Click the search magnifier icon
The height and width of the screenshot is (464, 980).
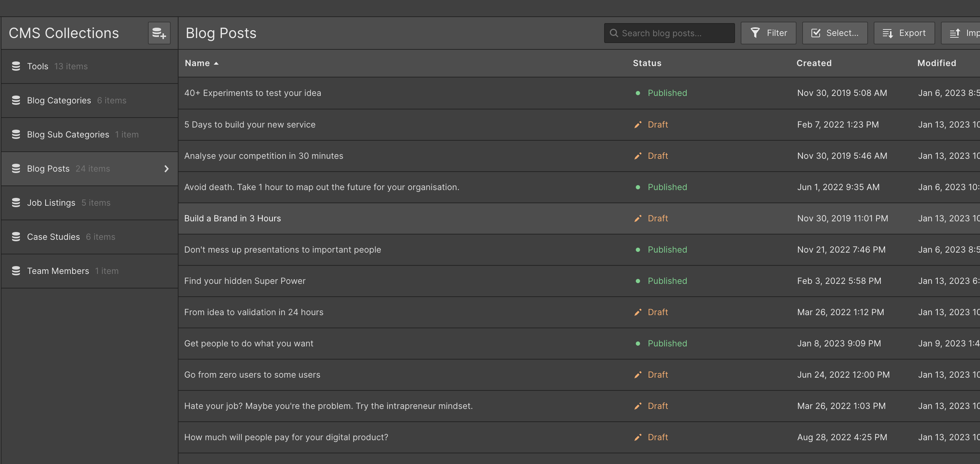[614, 33]
